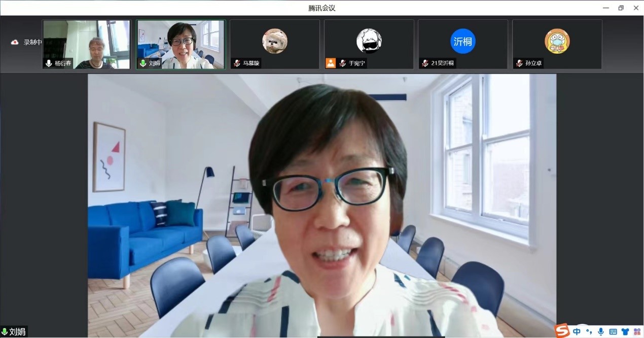This screenshot has width=644, height=338.
Task: Click the Sogou input method logo
Action: point(562,331)
